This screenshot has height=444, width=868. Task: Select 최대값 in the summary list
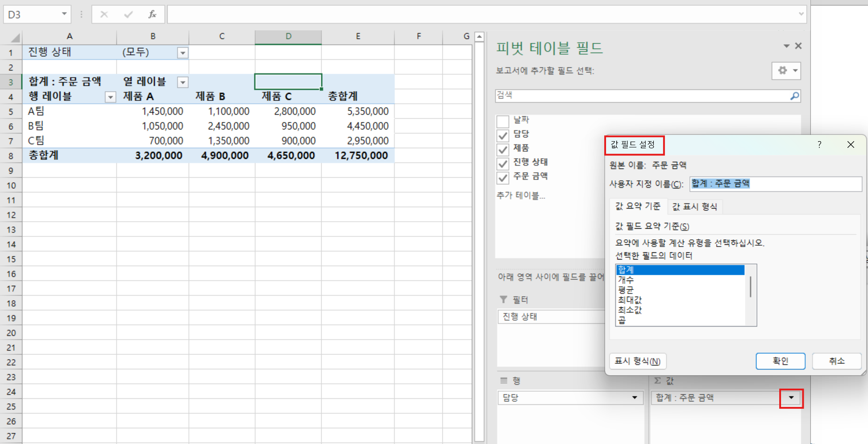pyautogui.click(x=680, y=300)
